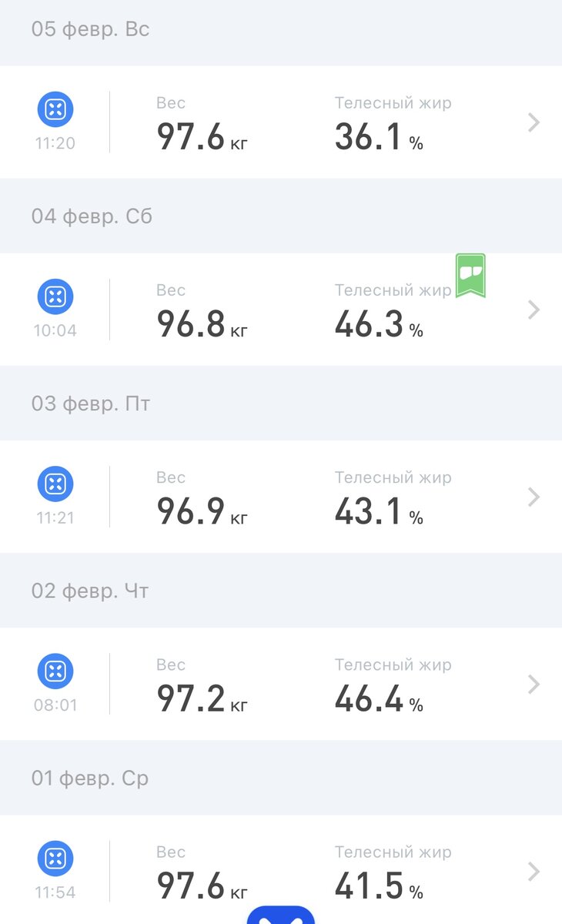Viewport: 562px width, 924px height.
Task: Open details chevron for 97.2 кг entry
Action: tap(534, 684)
